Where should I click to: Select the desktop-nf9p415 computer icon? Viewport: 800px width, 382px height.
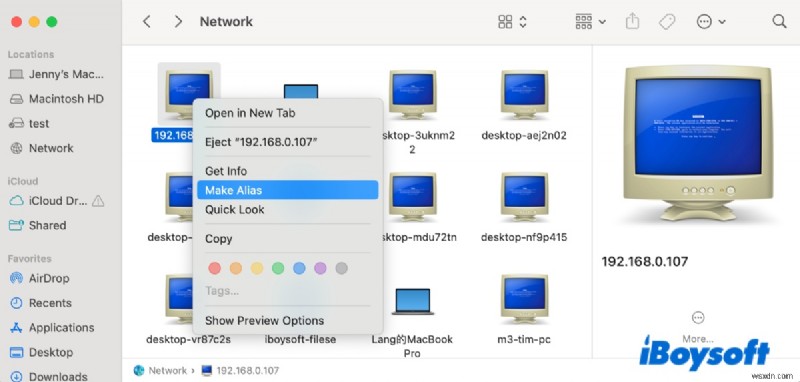coord(524,196)
